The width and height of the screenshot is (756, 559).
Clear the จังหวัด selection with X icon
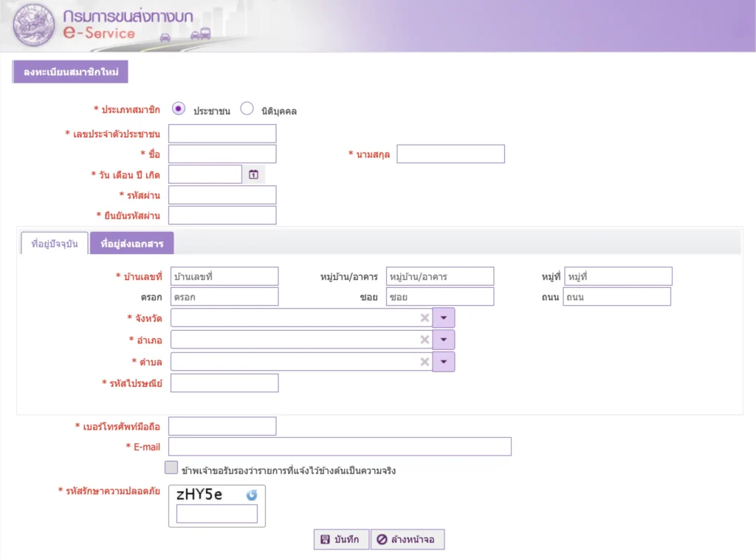[425, 318]
